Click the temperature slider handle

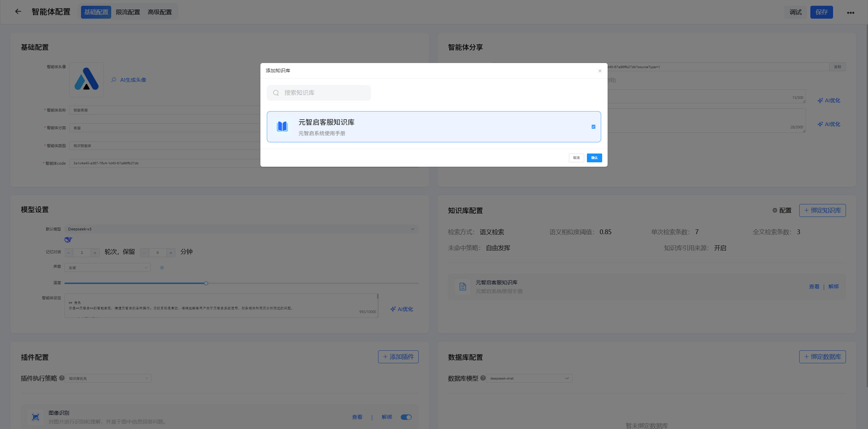206,283
